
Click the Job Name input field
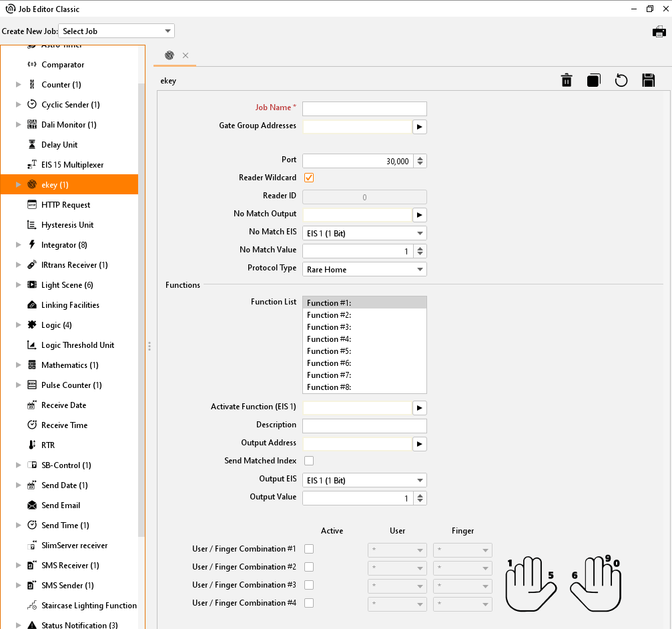(x=364, y=109)
